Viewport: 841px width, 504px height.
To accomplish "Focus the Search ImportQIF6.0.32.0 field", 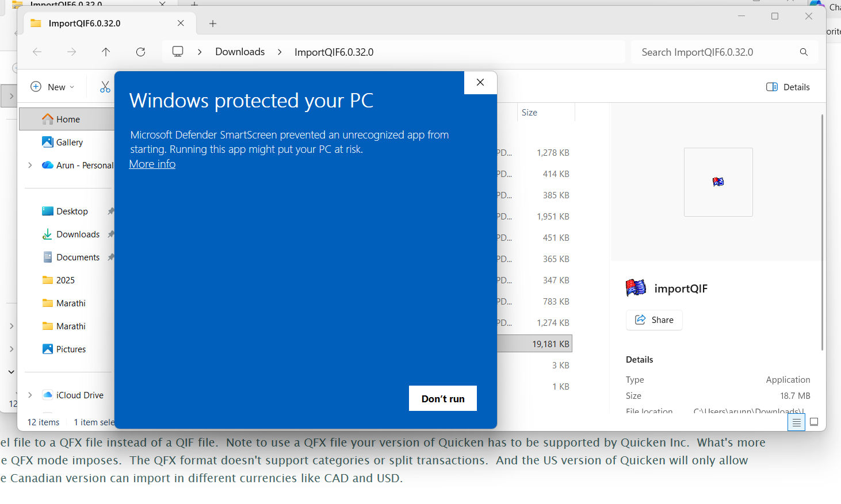I will 724,52.
